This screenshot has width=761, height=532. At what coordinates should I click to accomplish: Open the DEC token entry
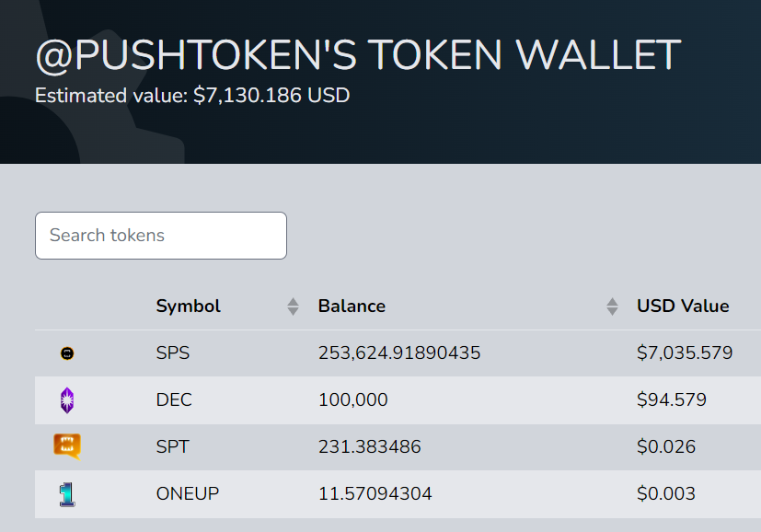[x=173, y=399]
